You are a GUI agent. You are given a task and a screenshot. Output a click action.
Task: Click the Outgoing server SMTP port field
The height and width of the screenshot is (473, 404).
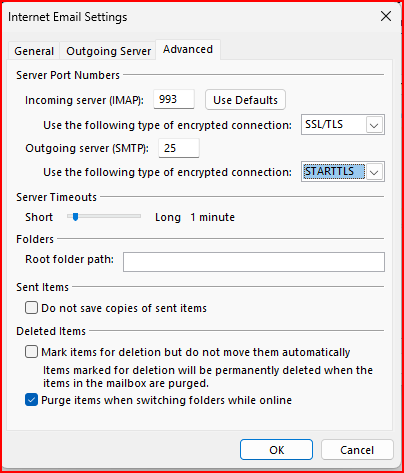179,148
